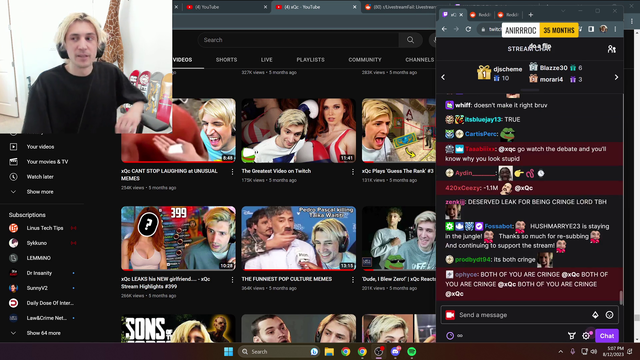This screenshot has height=360, width=640.
Task: Open options menu for The Greatest Video on Twitch
Action: pos(353,172)
